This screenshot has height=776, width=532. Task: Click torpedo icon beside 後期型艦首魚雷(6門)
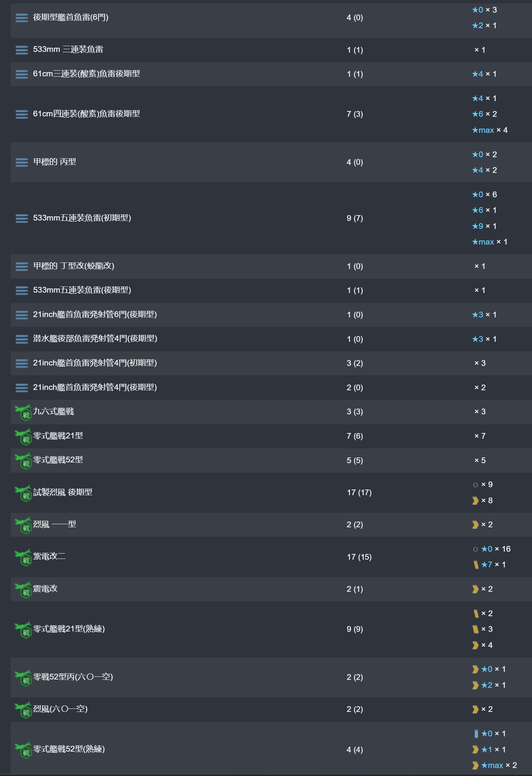click(x=22, y=18)
